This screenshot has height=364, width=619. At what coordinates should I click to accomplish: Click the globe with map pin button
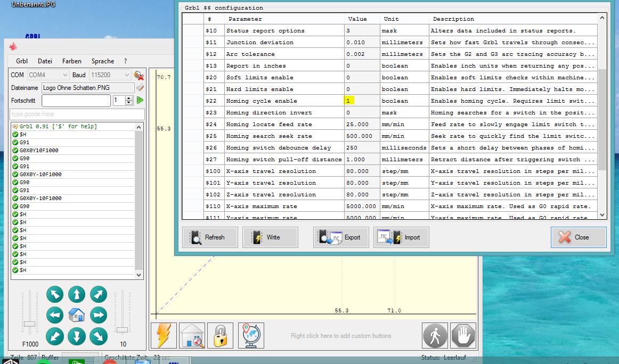coord(251,336)
